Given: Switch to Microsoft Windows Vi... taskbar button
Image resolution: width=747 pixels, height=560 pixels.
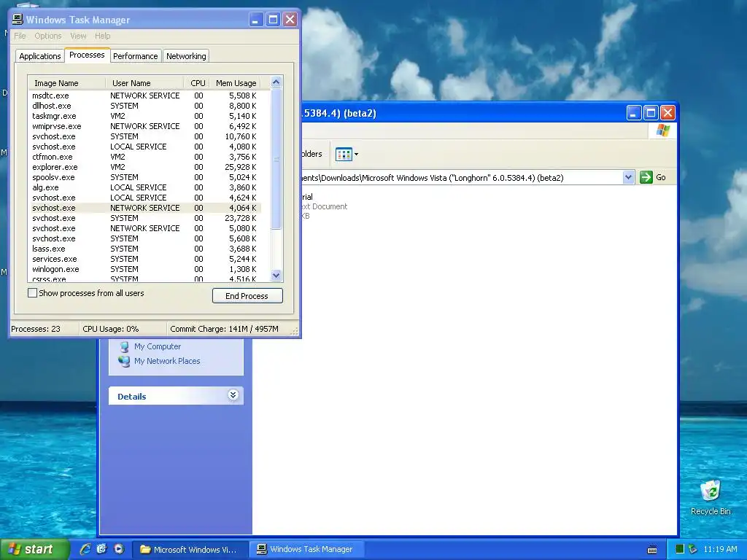Looking at the screenshot, I should (x=190, y=550).
